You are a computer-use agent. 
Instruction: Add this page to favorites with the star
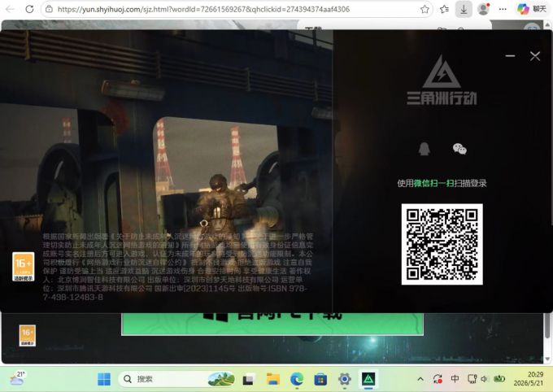[x=425, y=9]
